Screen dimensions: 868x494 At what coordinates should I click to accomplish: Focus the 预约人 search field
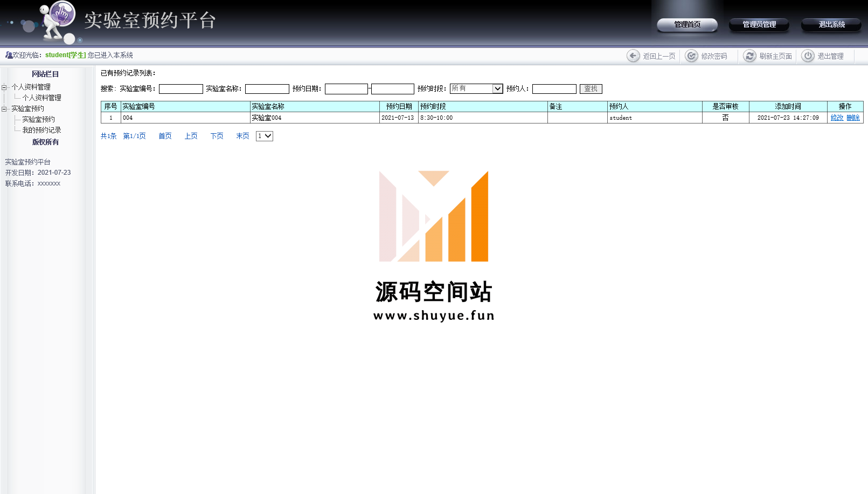[554, 89]
